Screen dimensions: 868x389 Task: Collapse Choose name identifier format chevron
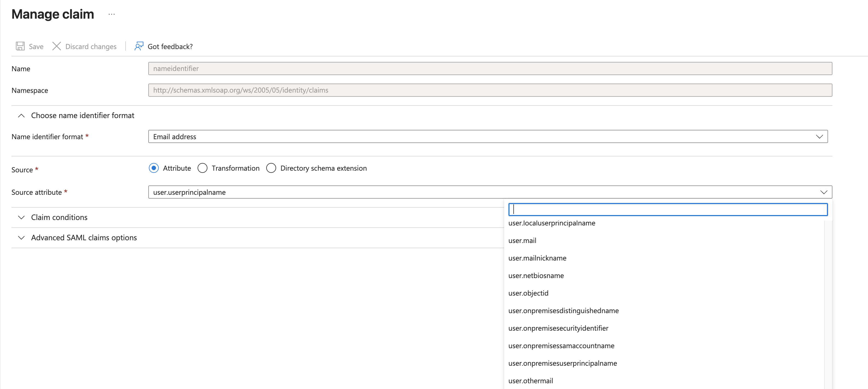[x=21, y=116]
